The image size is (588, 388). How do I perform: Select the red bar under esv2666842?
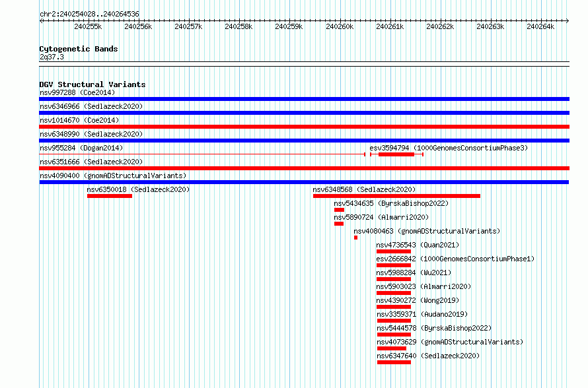(x=394, y=265)
